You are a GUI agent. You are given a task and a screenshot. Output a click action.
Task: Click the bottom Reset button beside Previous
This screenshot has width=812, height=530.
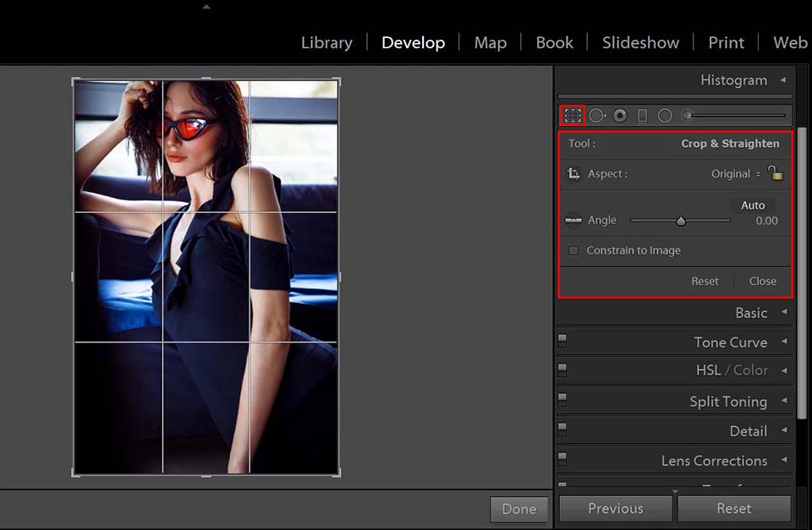(734, 509)
